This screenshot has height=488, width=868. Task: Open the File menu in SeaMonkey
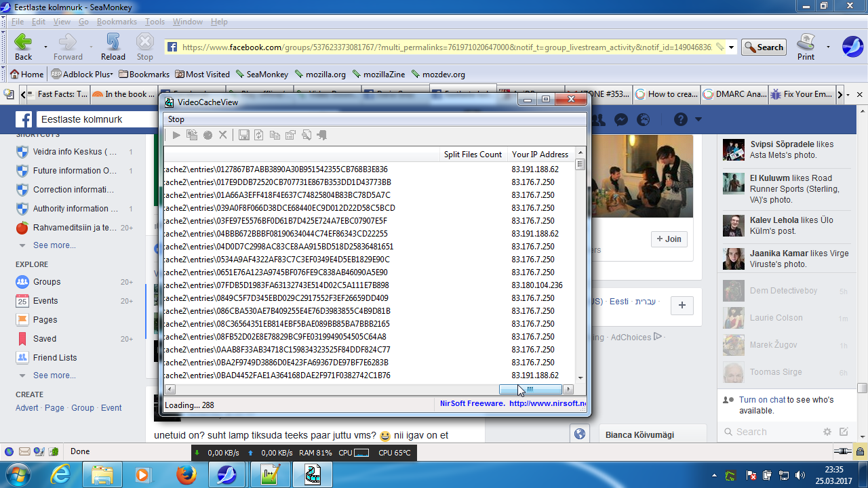click(18, 22)
